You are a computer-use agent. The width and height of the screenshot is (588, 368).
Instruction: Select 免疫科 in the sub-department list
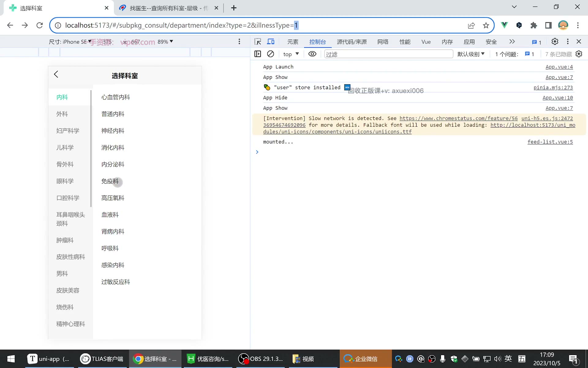[110, 181]
